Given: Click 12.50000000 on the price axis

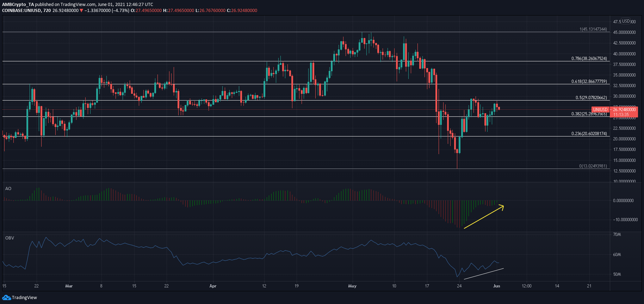Looking at the screenshot, I should pyautogui.click(x=624, y=171).
